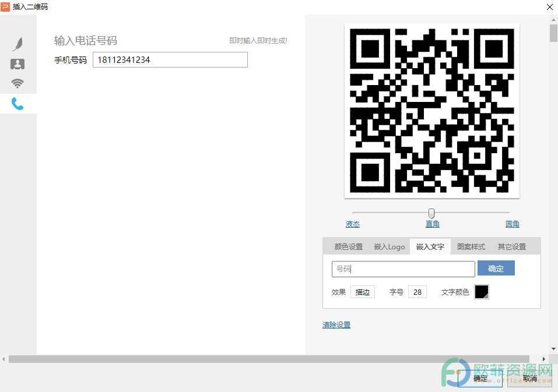
Task: Click the vertical scrollbar down arrow
Action: (553, 349)
